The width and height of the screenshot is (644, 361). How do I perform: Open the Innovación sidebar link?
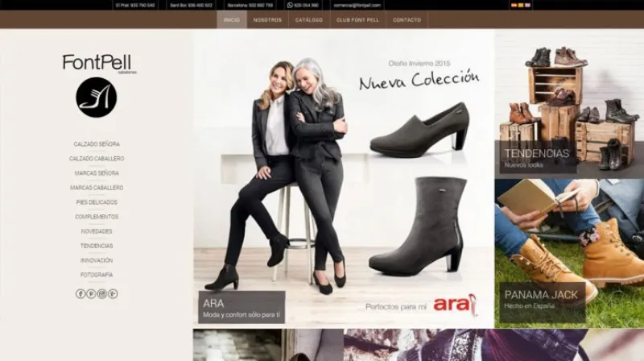[x=97, y=260]
